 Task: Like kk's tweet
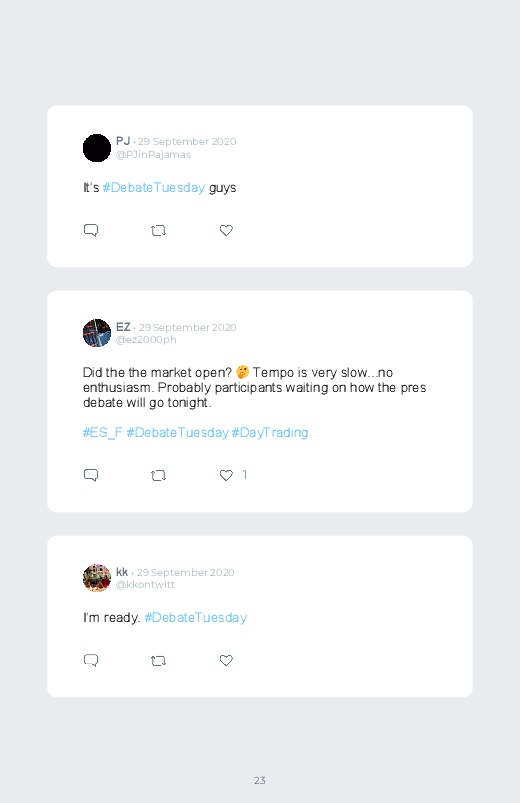[x=226, y=660]
